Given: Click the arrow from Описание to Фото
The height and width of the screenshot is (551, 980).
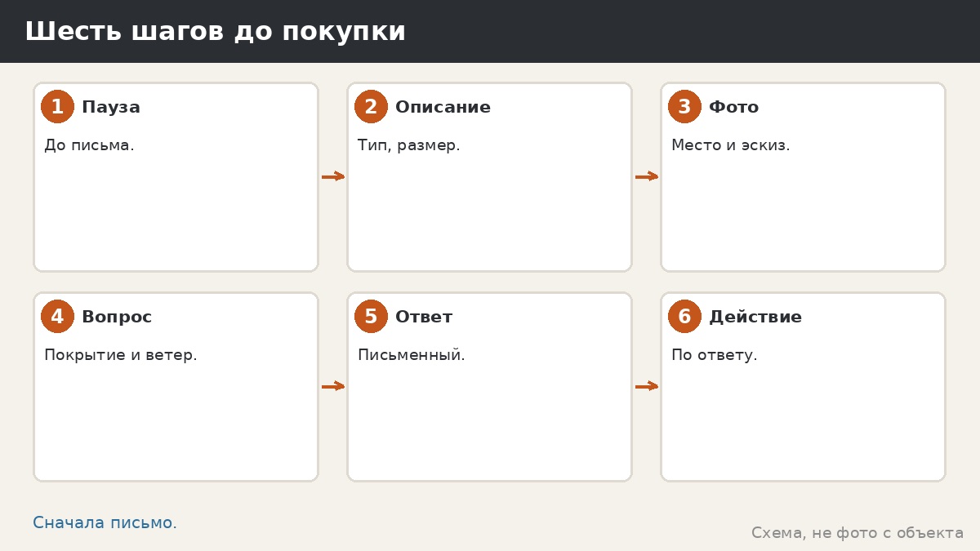Looking at the screenshot, I should pos(647,176).
